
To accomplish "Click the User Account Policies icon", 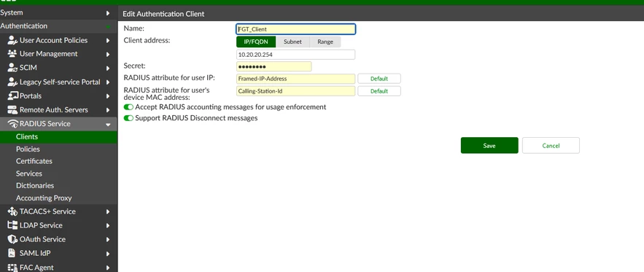I will [x=12, y=40].
